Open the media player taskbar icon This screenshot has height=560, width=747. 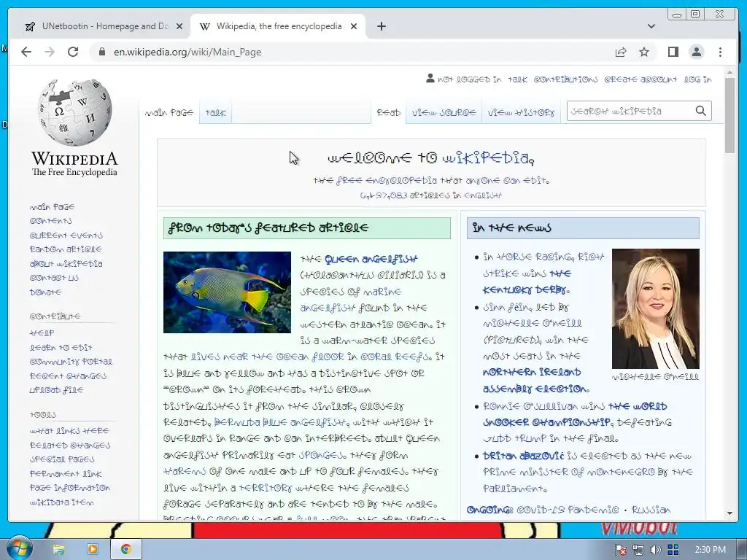click(93, 550)
